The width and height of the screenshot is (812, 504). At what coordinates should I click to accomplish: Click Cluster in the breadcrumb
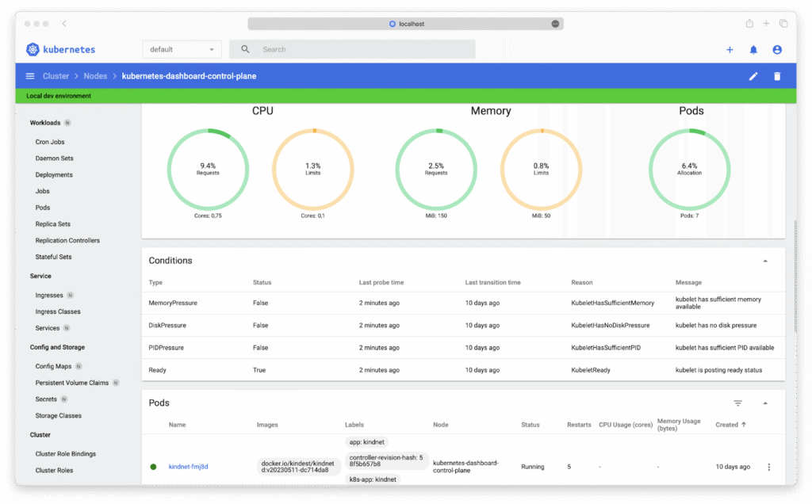click(x=56, y=76)
